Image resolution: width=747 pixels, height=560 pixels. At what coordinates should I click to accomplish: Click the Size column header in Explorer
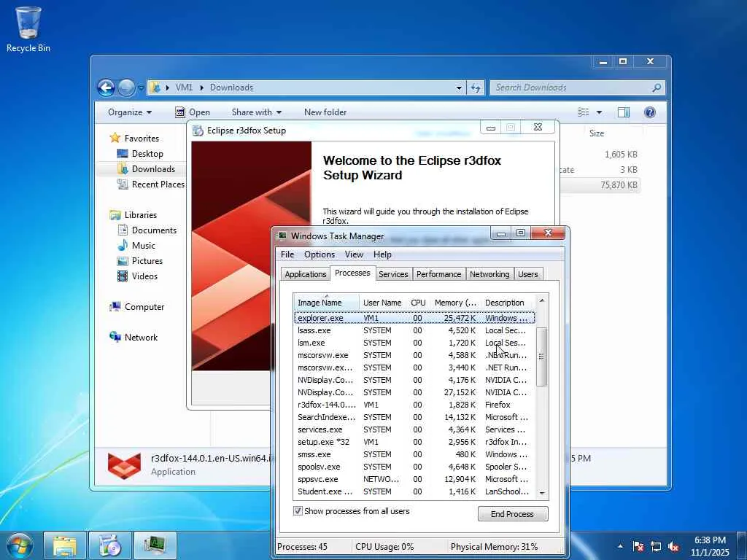pyautogui.click(x=597, y=133)
